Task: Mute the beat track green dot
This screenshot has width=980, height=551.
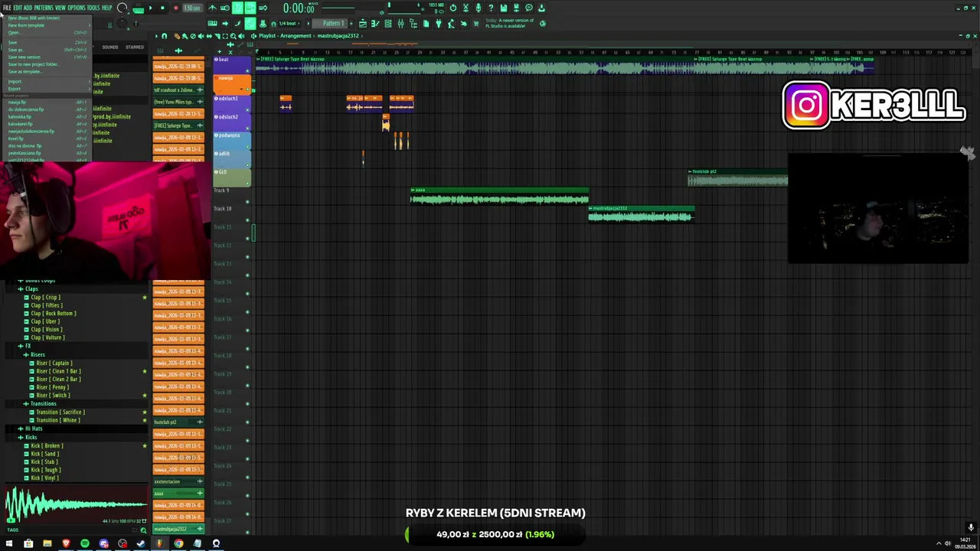Action: [247, 70]
